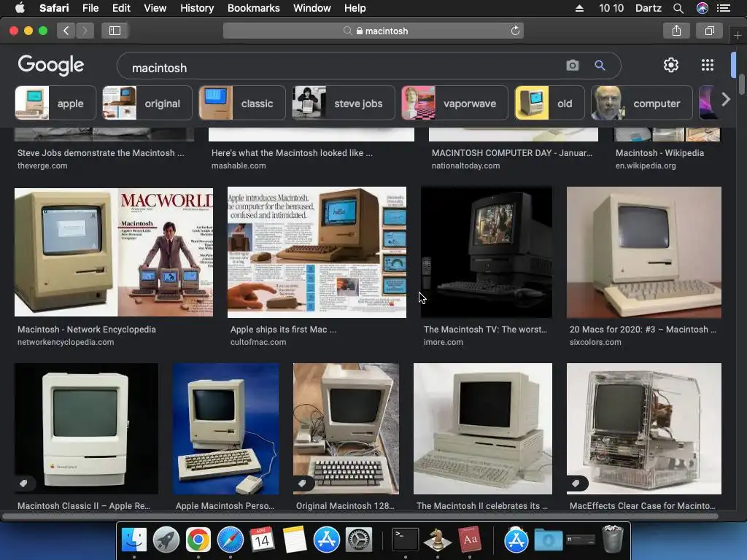Open Original Macintosh 128 image result
The height and width of the screenshot is (560, 747).
coord(346,429)
